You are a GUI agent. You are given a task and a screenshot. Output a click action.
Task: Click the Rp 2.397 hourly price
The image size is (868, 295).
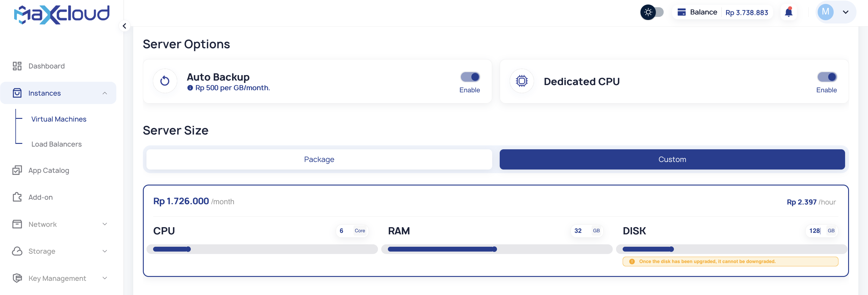(801, 202)
